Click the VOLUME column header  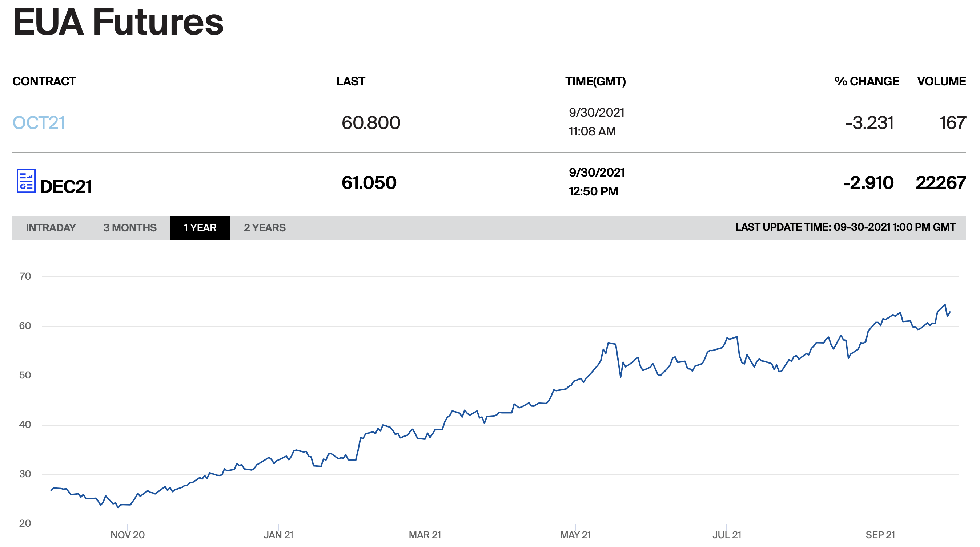[941, 81]
